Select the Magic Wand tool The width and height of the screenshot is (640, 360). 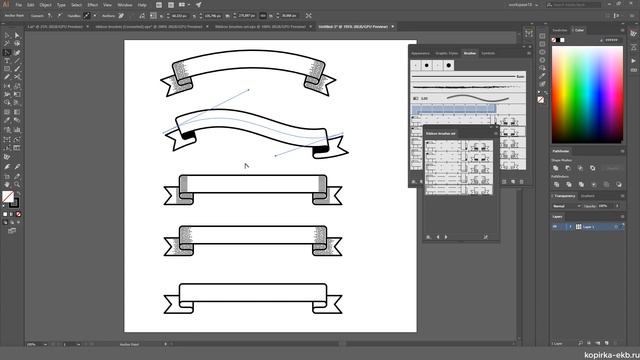pos(7,44)
